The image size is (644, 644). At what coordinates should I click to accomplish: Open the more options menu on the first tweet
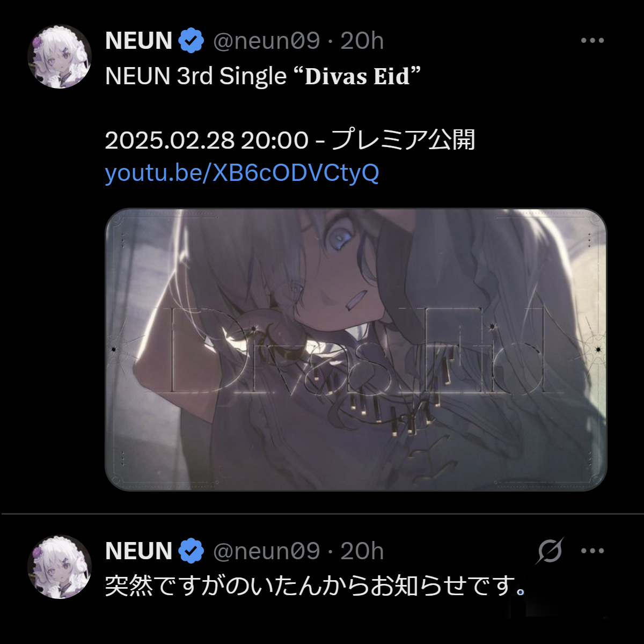pyautogui.click(x=592, y=41)
